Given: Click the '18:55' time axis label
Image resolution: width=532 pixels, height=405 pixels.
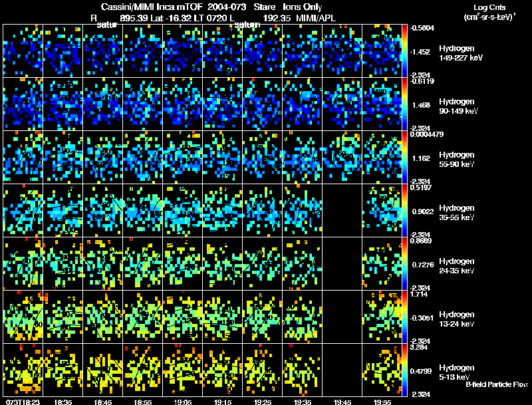Looking at the screenshot, I should 142,402.
